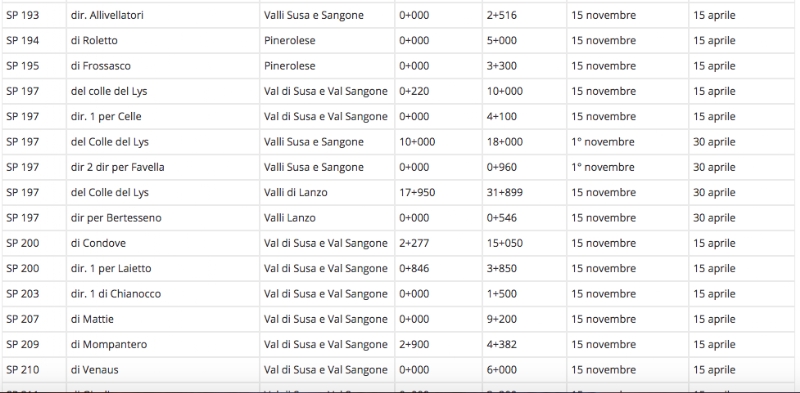Click the 'di Venaus' road name
The width and height of the screenshot is (800, 393).
coord(94,370)
